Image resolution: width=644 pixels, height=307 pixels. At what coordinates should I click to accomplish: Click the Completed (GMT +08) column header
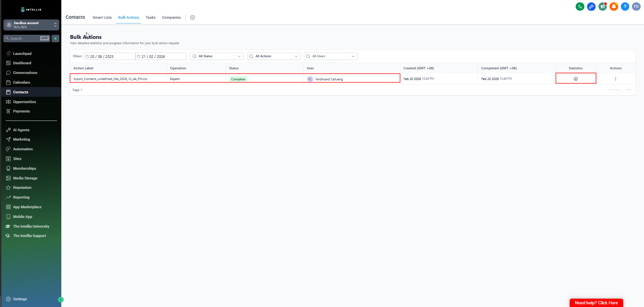pyautogui.click(x=499, y=68)
